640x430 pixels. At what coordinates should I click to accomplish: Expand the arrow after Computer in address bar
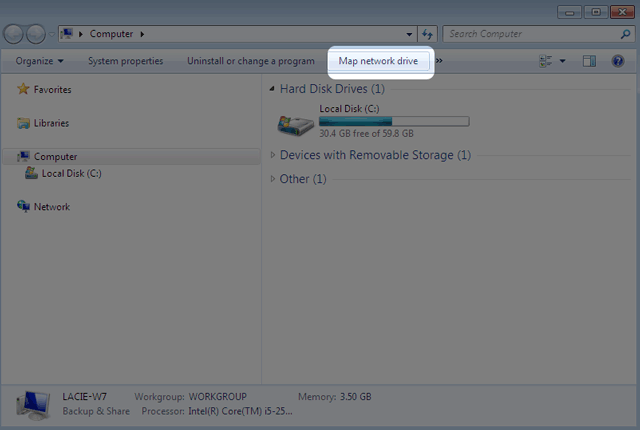[142, 34]
